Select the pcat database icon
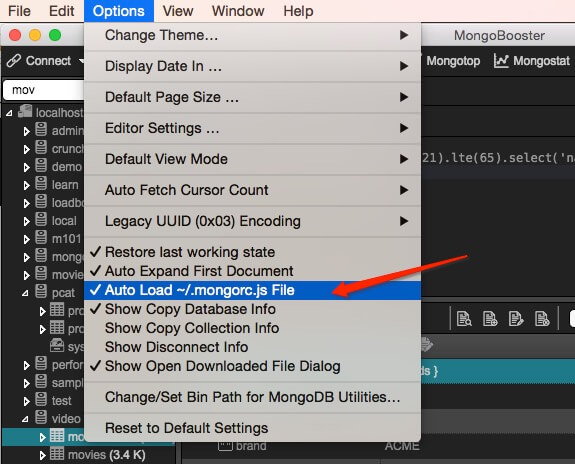Image resolution: width=575 pixels, height=464 pixels. tap(41, 291)
